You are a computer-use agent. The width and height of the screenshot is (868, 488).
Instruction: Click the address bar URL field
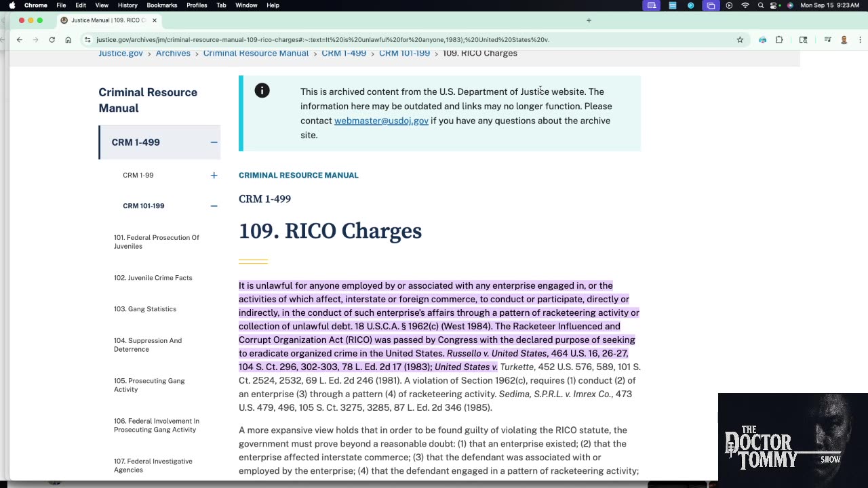pos(414,40)
